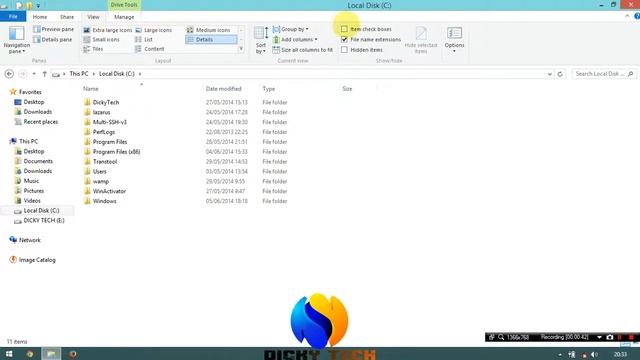The image size is (640, 360).
Task: Select Image Catalog in navigation pane
Action: coord(37,260)
